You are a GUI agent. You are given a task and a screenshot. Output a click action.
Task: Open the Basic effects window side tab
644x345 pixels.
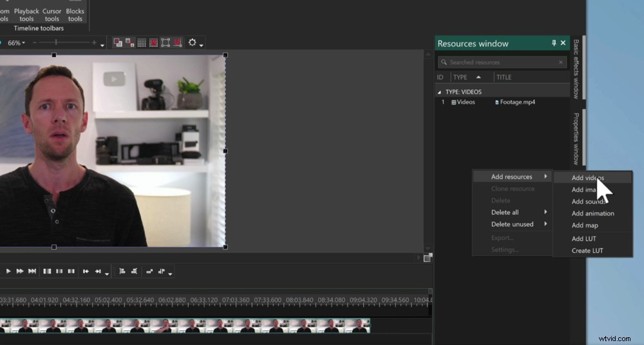point(576,68)
